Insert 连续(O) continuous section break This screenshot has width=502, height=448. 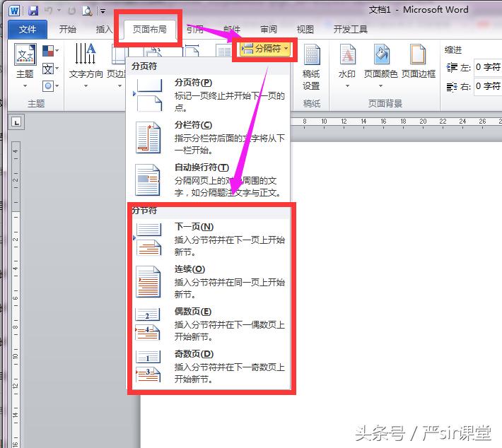click(208, 282)
